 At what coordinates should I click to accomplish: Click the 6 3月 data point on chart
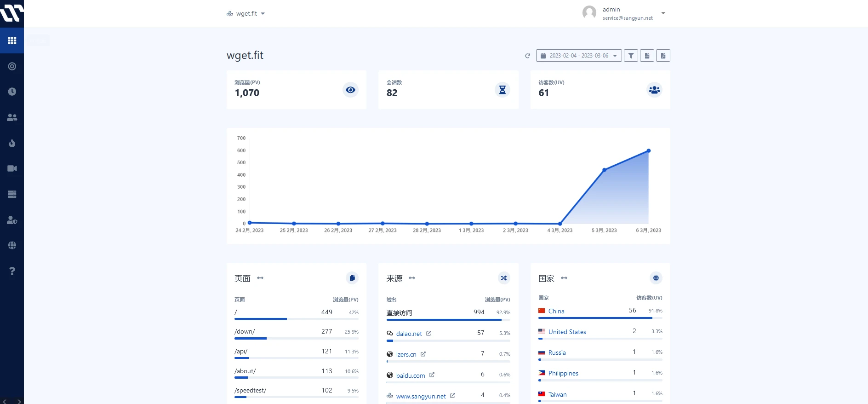[648, 151]
